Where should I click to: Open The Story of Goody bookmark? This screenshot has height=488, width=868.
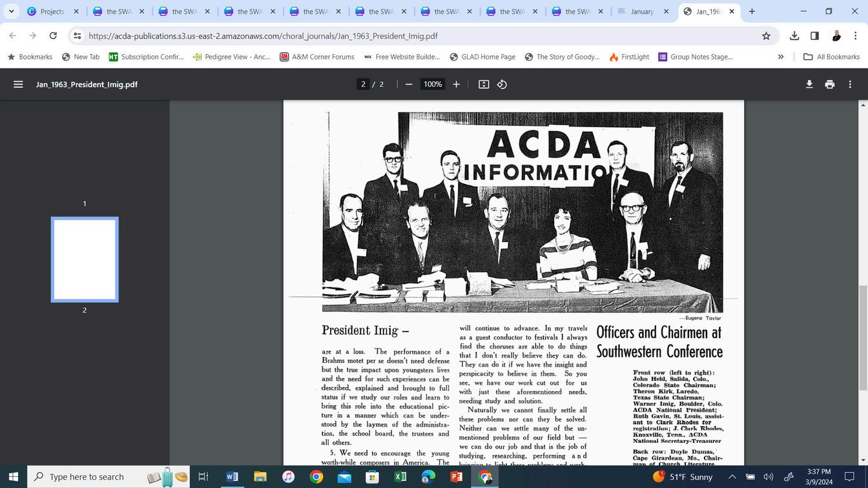pos(563,57)
